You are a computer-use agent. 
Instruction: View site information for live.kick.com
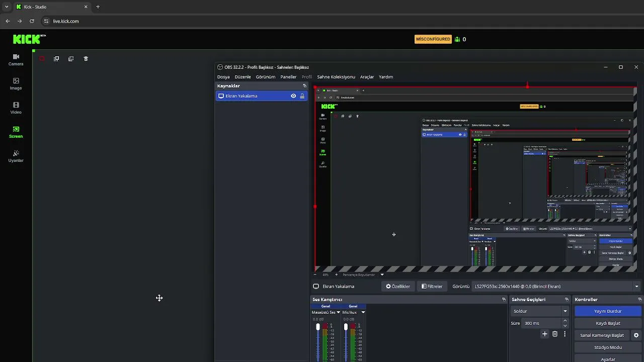[46, 21]
